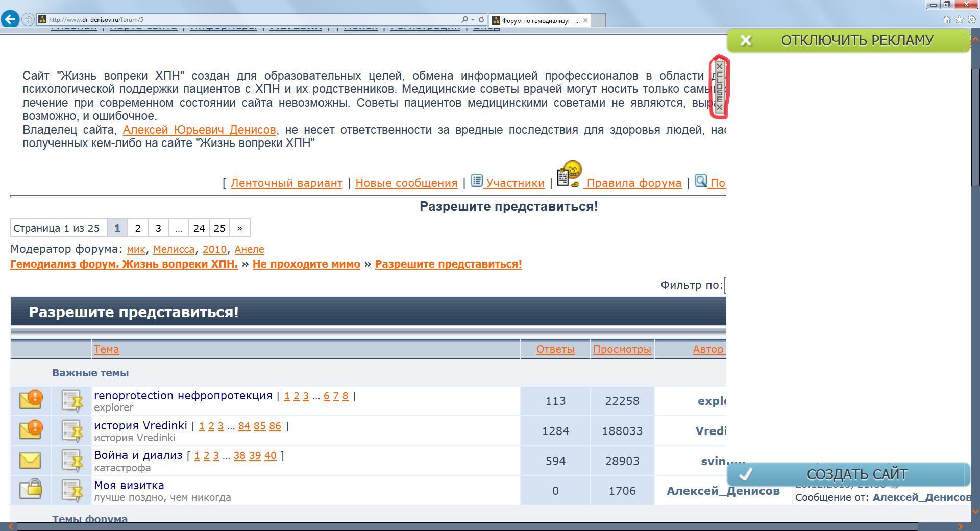Click the forum rules smiley icon
The width and height of the screenshot is (980, 531).
569,175
